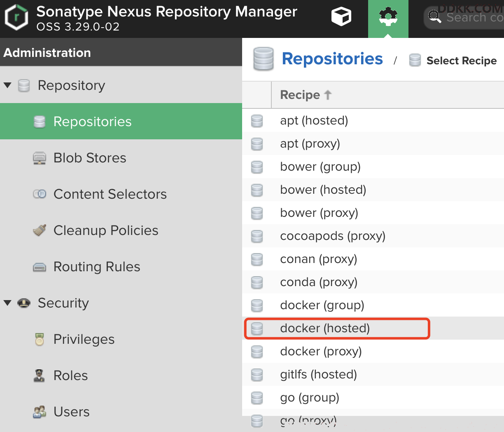
Task: Click the database icon beside conan (proxy)
Action: pyautogui.click(x=257, y=259)
